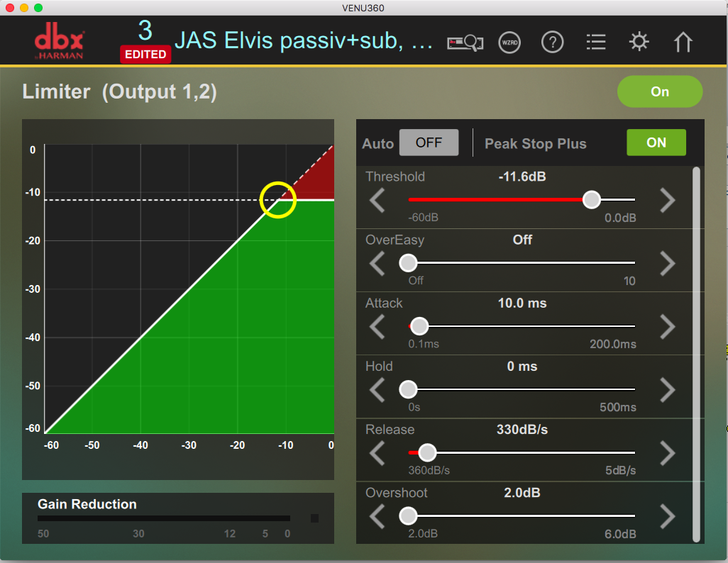The width and height of the screenshot is (728, 563).
Task: Open the list menu icon
Action: [x=596, y=42]
